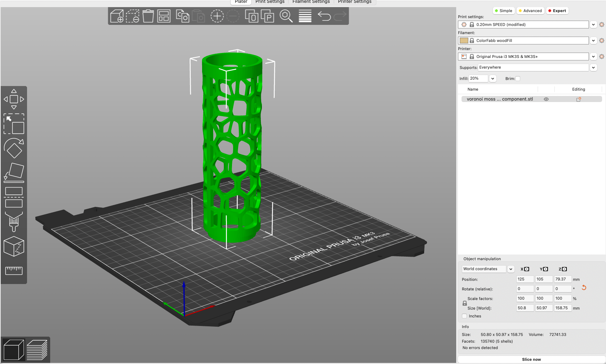Screen dimensions: 606x364
Task: Activate paint-on supports tool
Action: click(x=14, y=221)
